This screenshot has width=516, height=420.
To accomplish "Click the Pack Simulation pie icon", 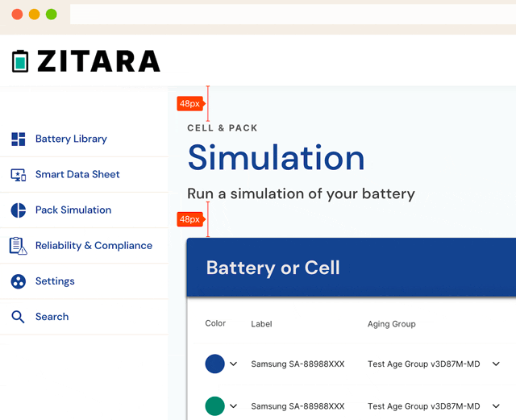I will coord(19,210).
